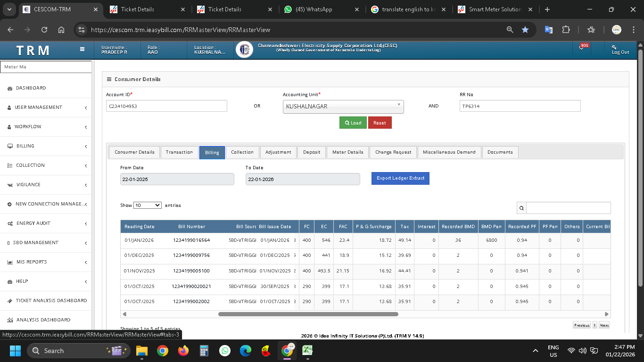Screen dimensions: 644x362
Task: Click the table's horizontal scrollbar
Action: click(308, 314)
